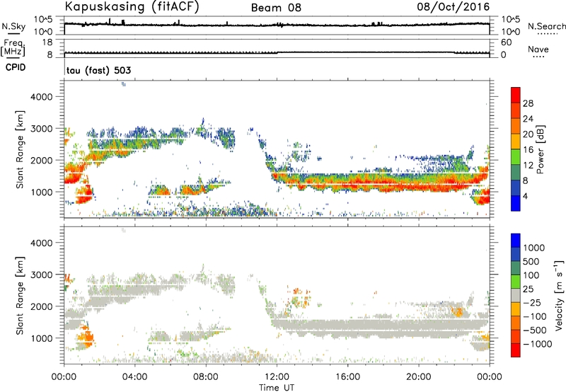Click the Slant Range [km] label of the velocity panel
The image size is (566, 392).
coord(20,296)
